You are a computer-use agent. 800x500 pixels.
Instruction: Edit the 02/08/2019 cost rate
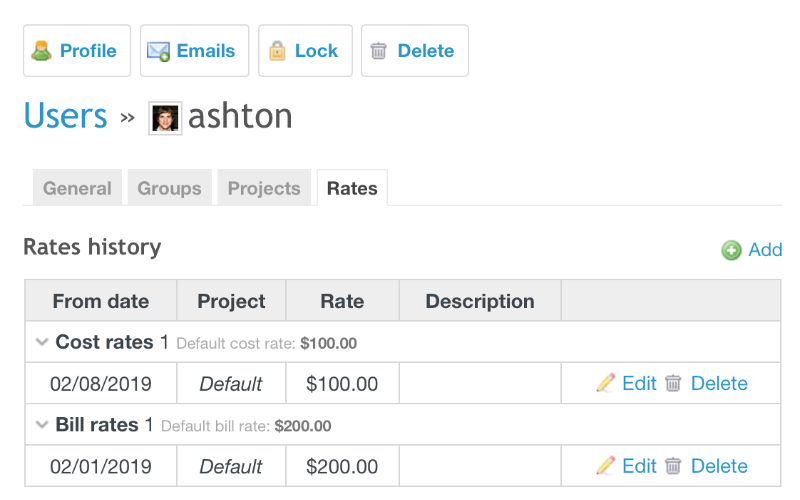pyautogui.click(x=639, y=383)
